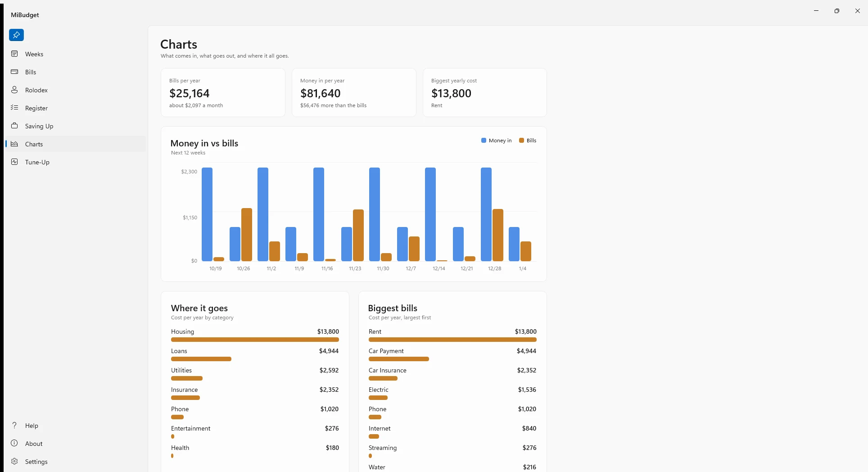Open the Help label in sidebar
This screenshot has width=868, height=472.
point(32,426)
